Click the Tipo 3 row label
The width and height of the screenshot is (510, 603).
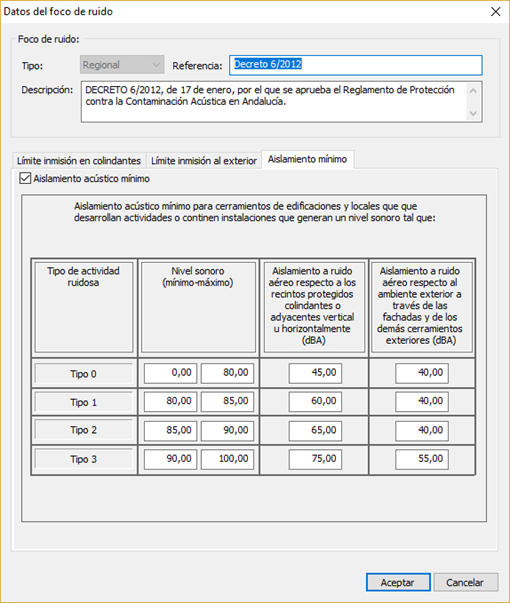pyautogui.click(x=83, y=459)
